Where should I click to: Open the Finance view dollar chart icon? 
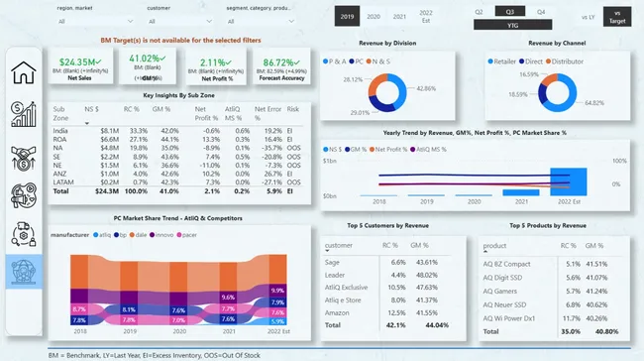coord(24,114)
